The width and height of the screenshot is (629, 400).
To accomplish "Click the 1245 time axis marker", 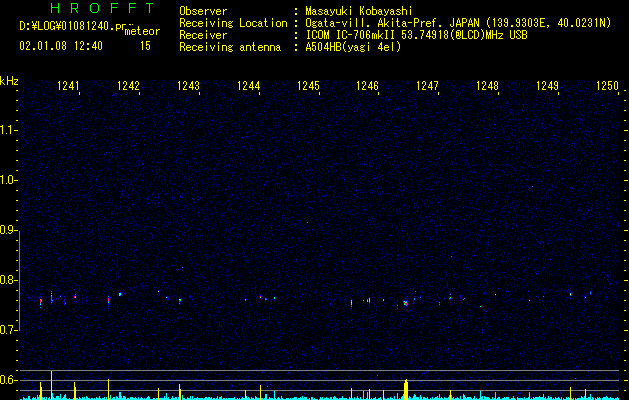I will point(308,85).
